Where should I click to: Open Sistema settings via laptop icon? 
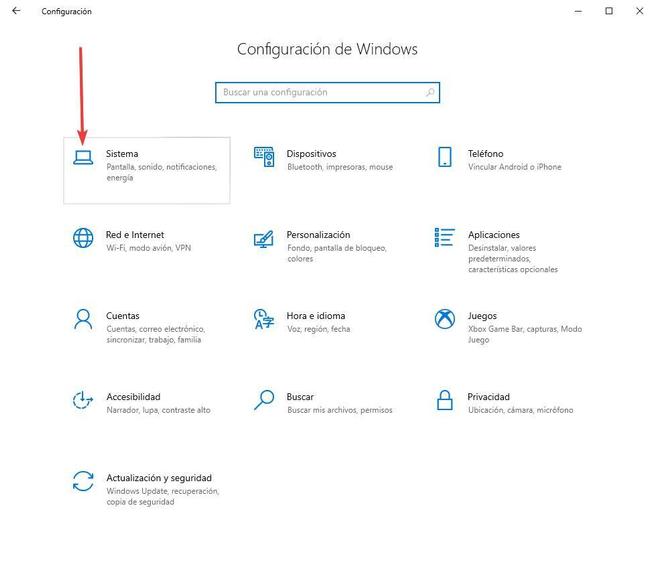(83, 158)
